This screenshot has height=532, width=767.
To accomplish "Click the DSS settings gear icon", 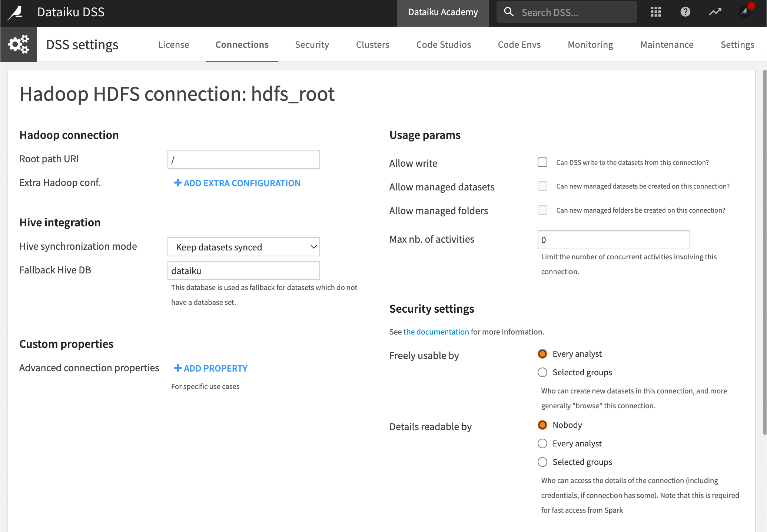I will [18, 44].
